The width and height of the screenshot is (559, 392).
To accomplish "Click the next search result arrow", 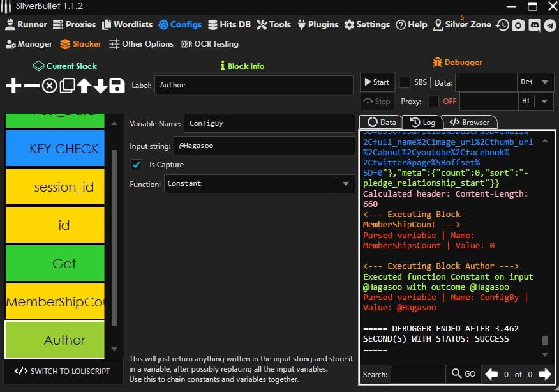I will [x=544, y=373].
